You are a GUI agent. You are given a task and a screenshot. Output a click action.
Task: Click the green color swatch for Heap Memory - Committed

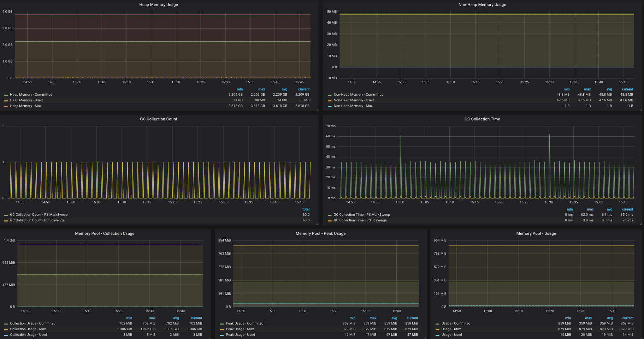click(x=6, y=95)
